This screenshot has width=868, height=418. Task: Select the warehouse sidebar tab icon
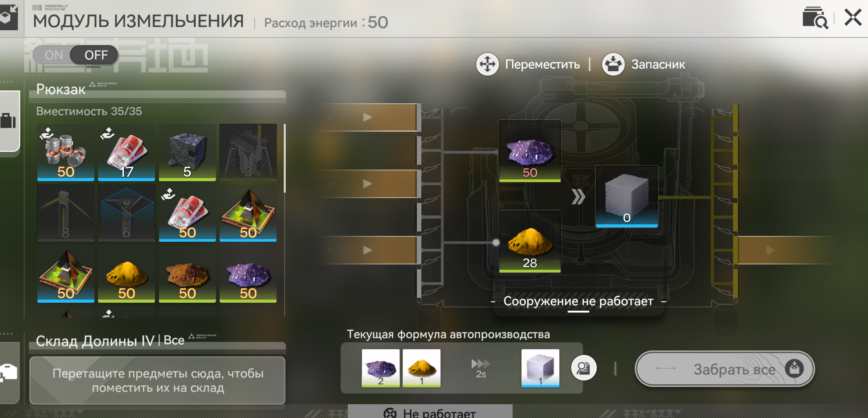point(8,372)
